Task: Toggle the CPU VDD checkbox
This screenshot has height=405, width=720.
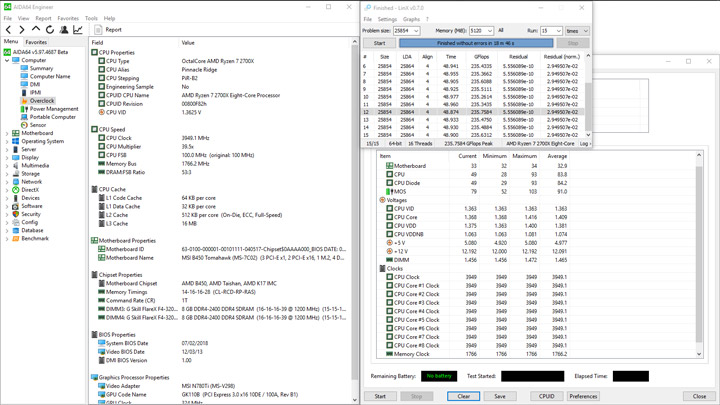Action: [389, 225]
